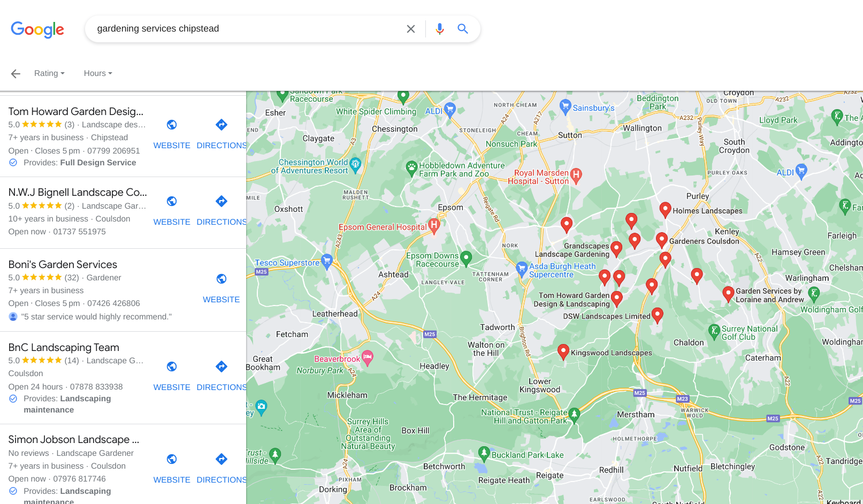Expand the Rating filter dropdown
863x504 pixels.
point(49,73)
